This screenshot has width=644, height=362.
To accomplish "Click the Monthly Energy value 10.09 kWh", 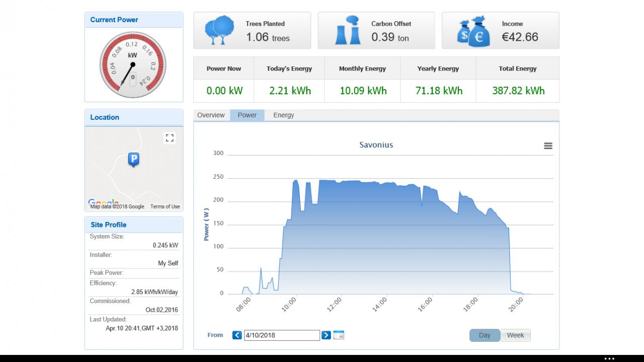I will click(363, 91).
